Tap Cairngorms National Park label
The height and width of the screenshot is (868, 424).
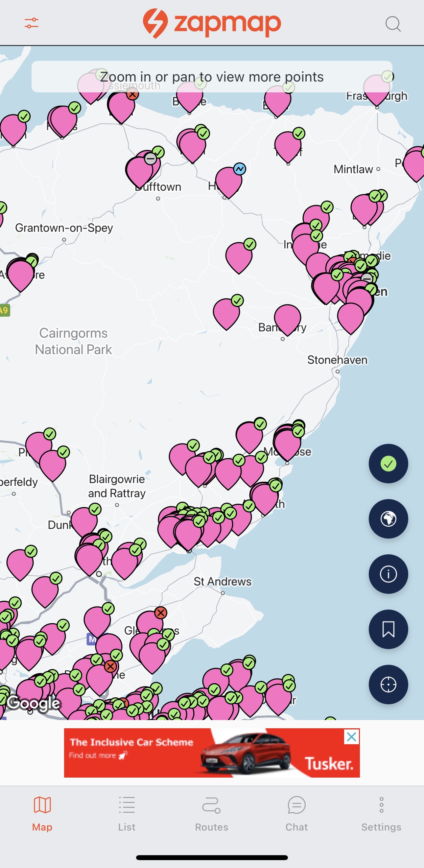pyautogui.click(x=73, y=341)
